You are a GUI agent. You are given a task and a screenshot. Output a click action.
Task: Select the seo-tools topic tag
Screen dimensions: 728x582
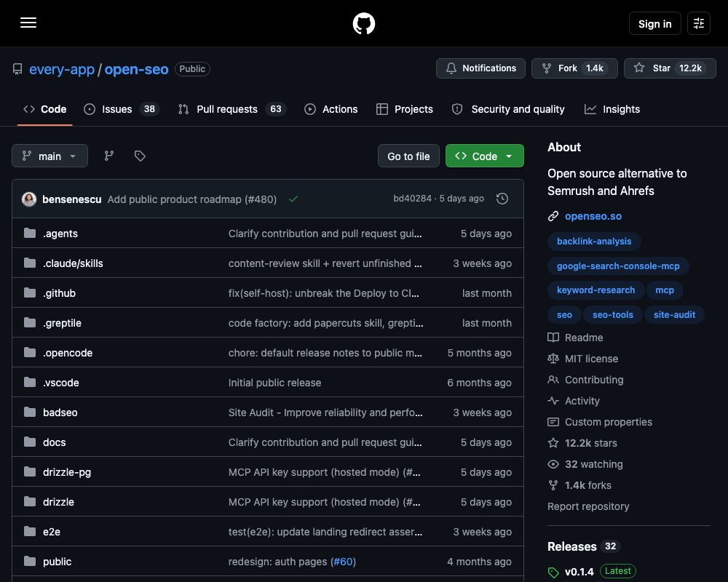pyautogui.click(x=612, y=315)
